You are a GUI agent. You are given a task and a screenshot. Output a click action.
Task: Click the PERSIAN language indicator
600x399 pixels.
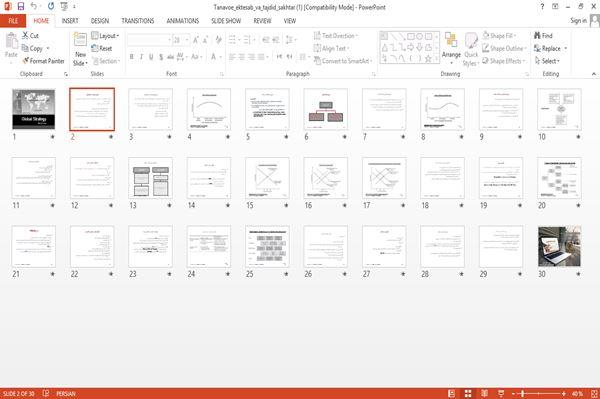(66, 394)
